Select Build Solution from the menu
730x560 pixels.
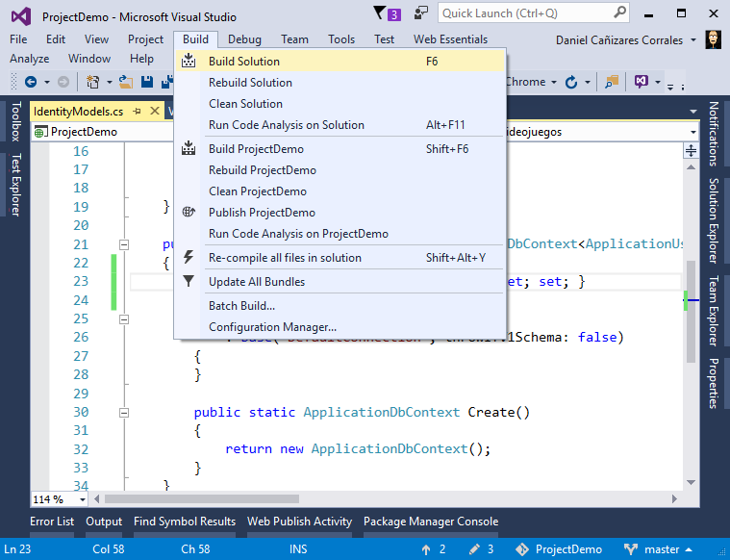tap(340, 62)
